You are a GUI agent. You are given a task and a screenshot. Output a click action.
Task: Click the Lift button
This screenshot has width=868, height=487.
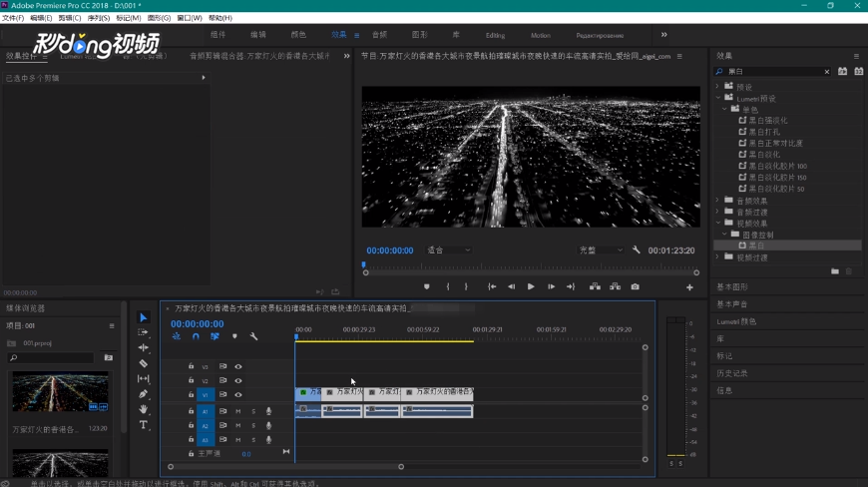(595, 286)
